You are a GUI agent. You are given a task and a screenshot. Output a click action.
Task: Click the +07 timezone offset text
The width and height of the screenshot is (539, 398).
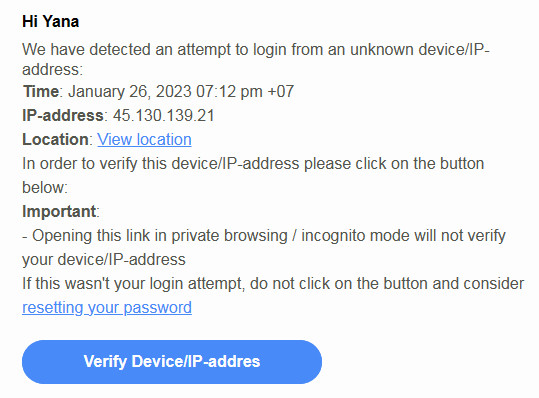pos(280,91)
